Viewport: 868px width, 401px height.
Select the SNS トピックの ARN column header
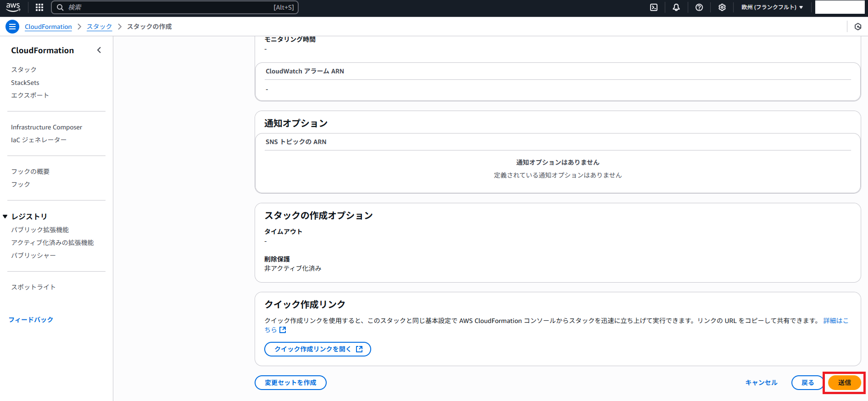click(296, 142)
